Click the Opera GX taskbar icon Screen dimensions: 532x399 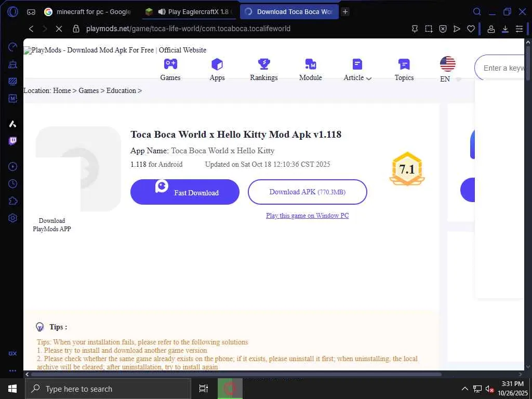(x=230, y=389)
